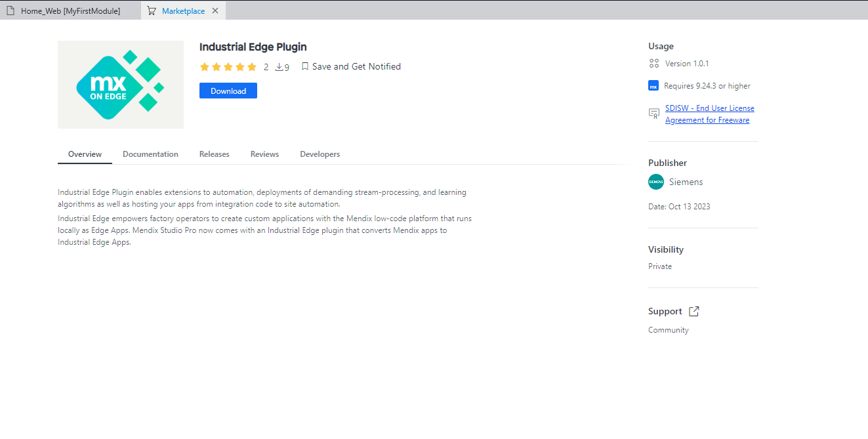Viewport: 868px width, 439px height.
Task: Click the shopping cart icon on Marketplace tab
Action: (152, 11)
